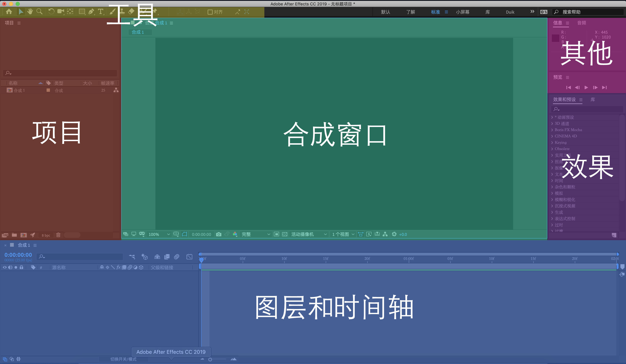Expand the Keying effects category
The width and height of the screenshot is (626, 364).
552,142
